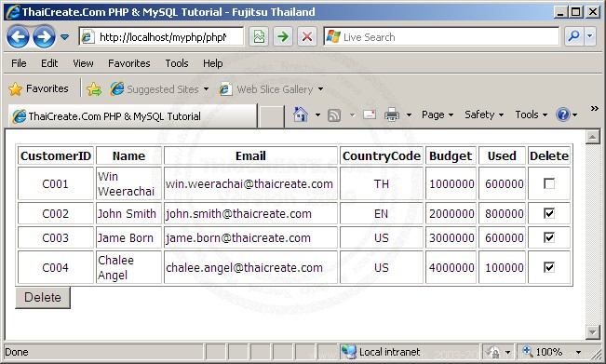
Task: Click the Protected Mode security icon in status bar
Action: (x=493, y=352)
